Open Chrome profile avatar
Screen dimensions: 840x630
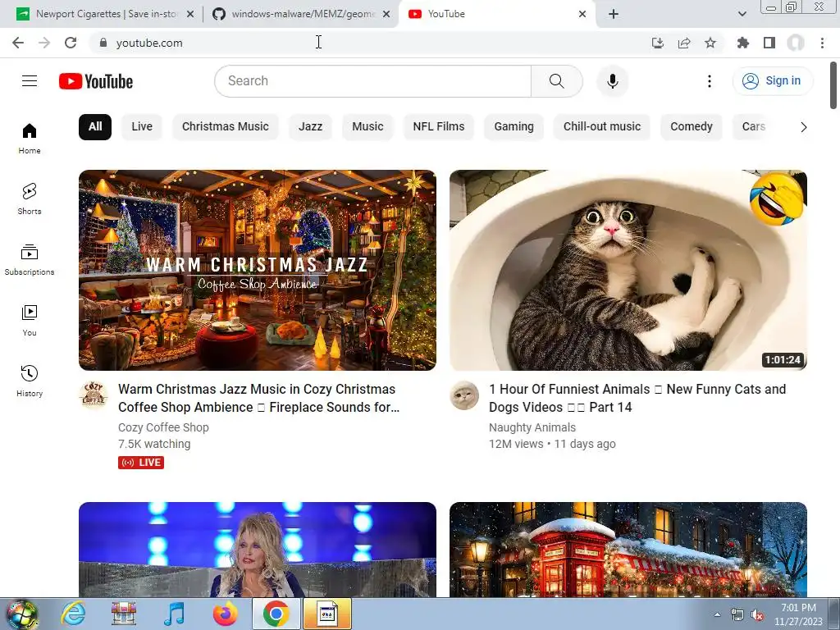click(x=796, y=43)
